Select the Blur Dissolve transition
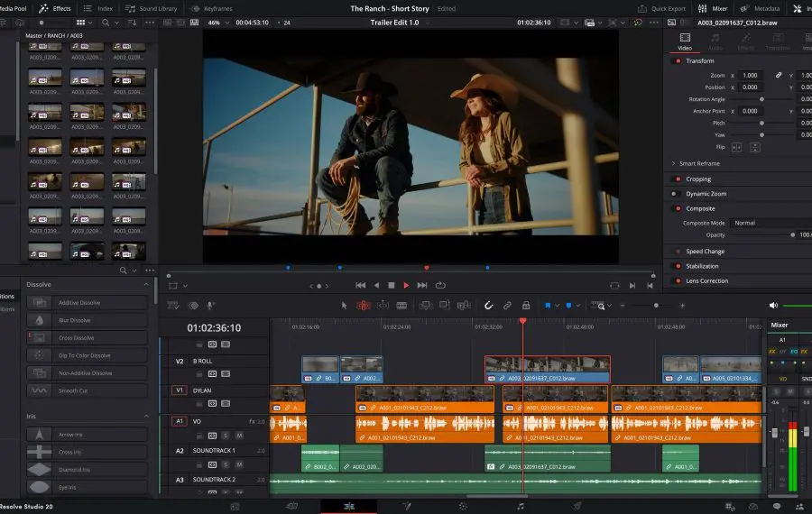The height and width of the screenshot is (514, 812). tap(87, 320)
